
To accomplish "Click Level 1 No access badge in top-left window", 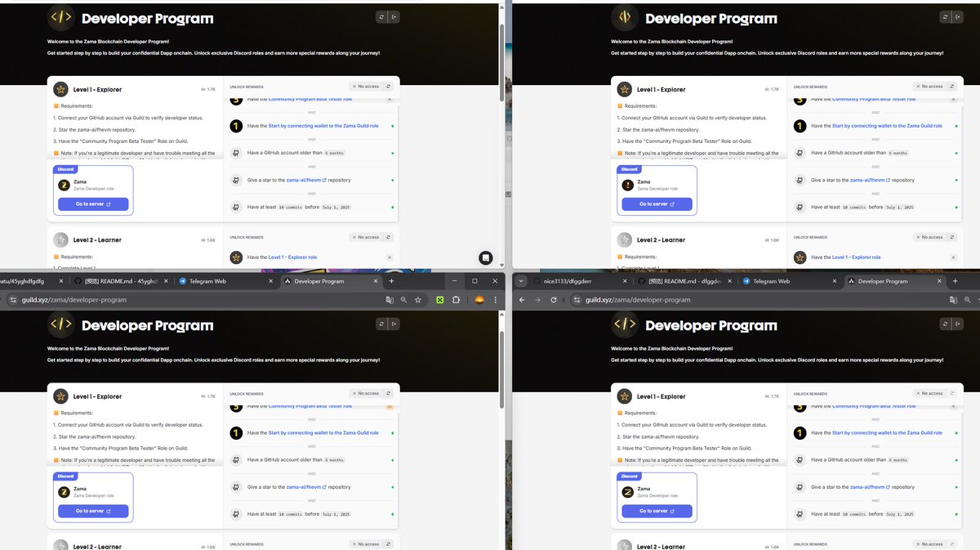I will point(364,86).
